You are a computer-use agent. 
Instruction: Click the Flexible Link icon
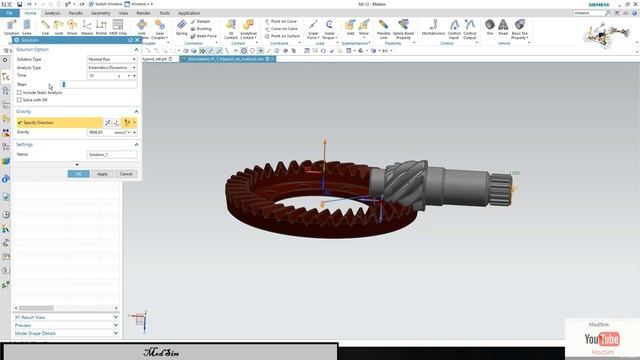[383, 29]
